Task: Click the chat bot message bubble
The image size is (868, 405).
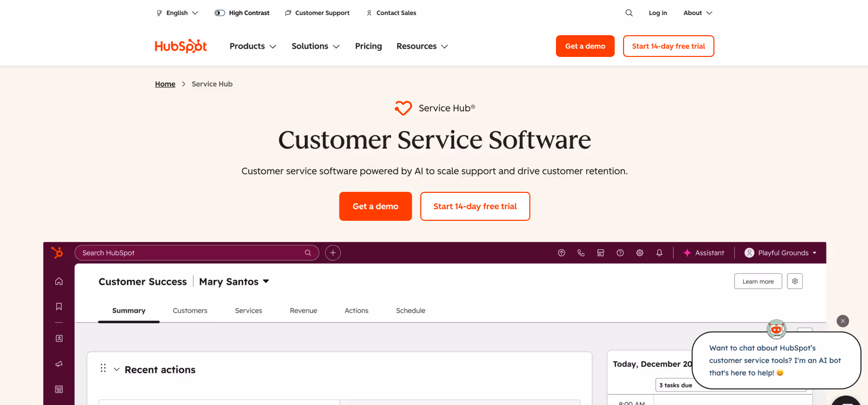Action: point(776,360)
